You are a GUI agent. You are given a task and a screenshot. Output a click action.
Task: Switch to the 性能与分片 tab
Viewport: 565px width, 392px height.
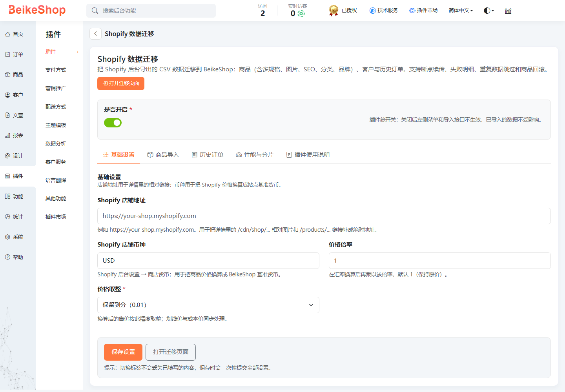[x=255, y=155]
